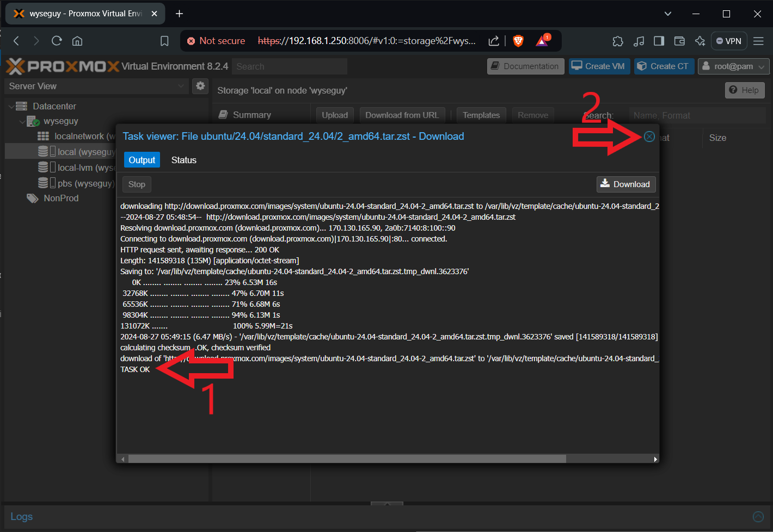Click the Help button
Image resolution: width=773 pixels, height=532 pixels.
pyautogui.click(x=745, y=90)
